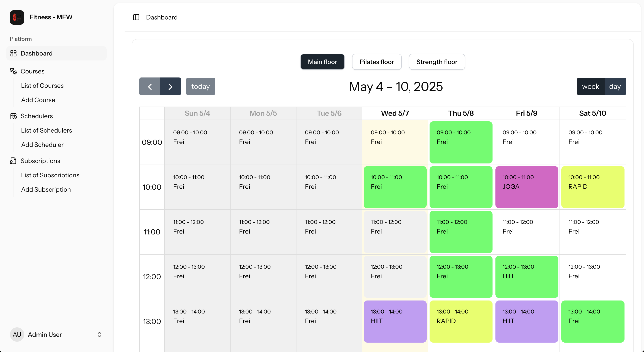Select green Frei slot Saturday 13:00
The image size is (644, 352).
[x=593, y=322]
